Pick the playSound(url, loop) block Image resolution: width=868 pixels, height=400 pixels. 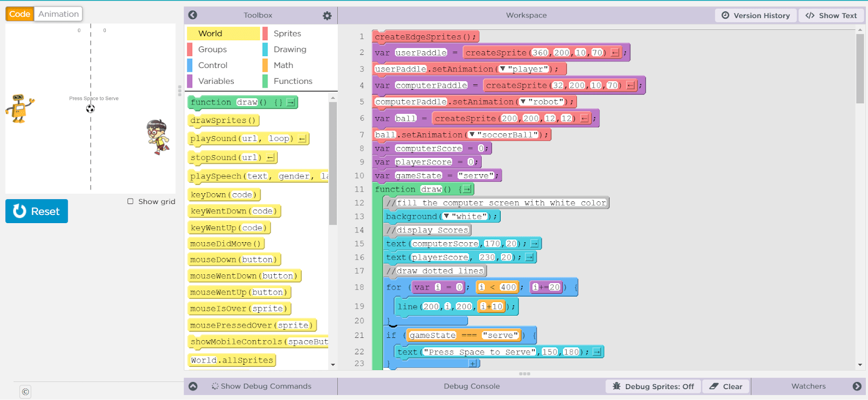click(248, 139)
